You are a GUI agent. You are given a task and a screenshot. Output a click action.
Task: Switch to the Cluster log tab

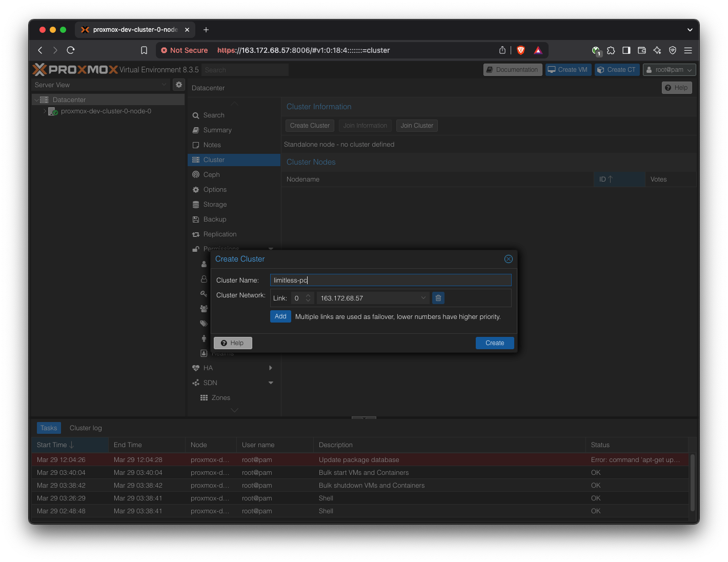(86, 428)
